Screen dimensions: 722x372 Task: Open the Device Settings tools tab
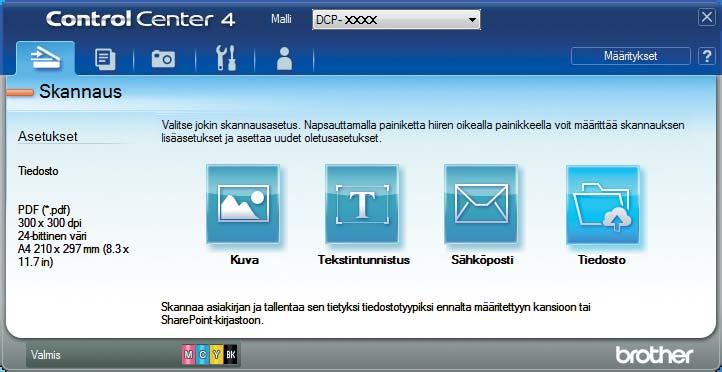pyautogui.click(x=226, y=59)
